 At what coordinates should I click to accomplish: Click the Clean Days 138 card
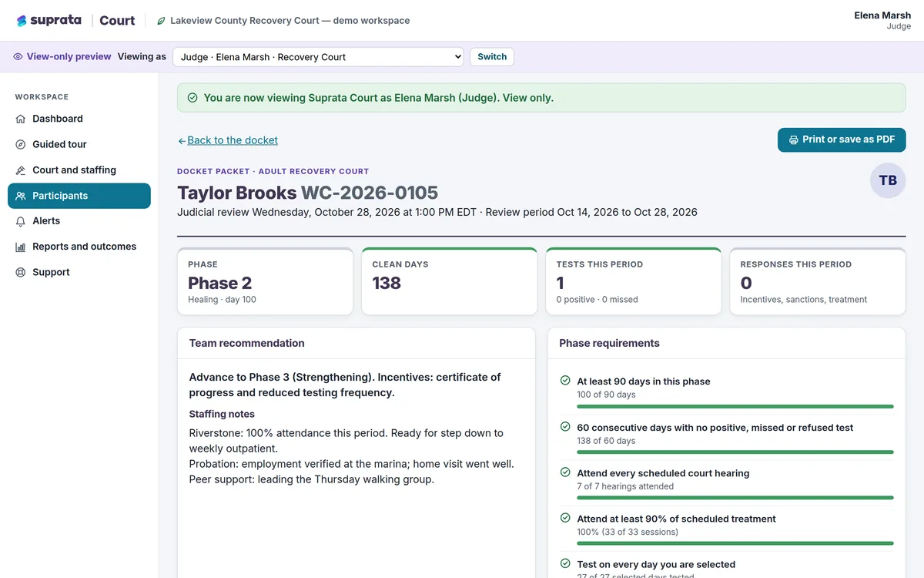449,281
